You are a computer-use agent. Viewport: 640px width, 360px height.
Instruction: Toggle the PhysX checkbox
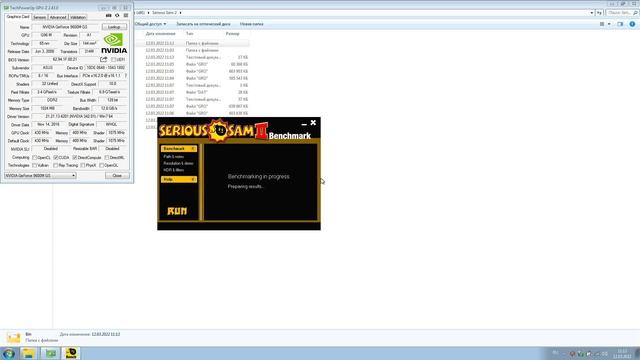(x=83, y=166)
